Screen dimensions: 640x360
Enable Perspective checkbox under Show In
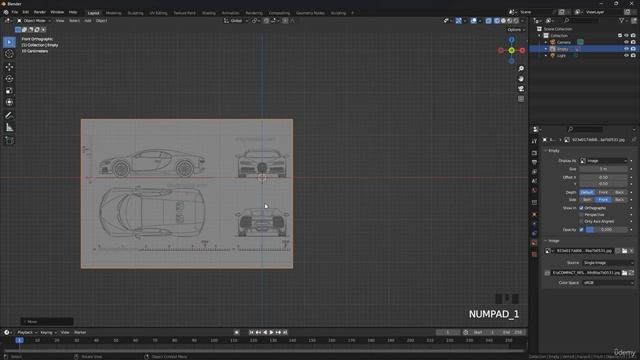click(581, 215)
